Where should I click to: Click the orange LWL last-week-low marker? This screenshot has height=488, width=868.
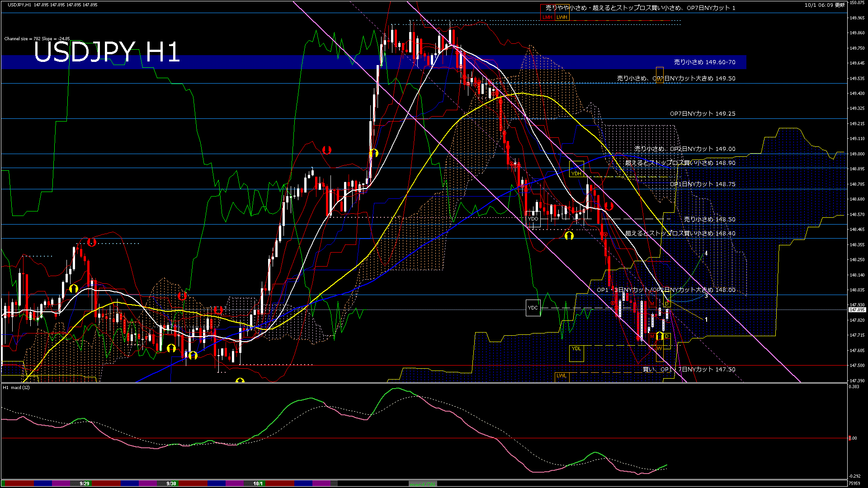pyautogui.click(x=561, y=375)
